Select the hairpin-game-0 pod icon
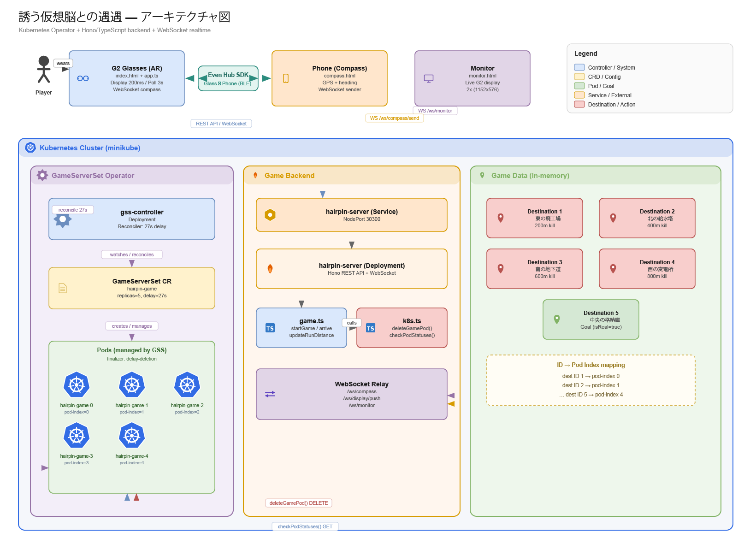756x544 pixels. point(77,384)
